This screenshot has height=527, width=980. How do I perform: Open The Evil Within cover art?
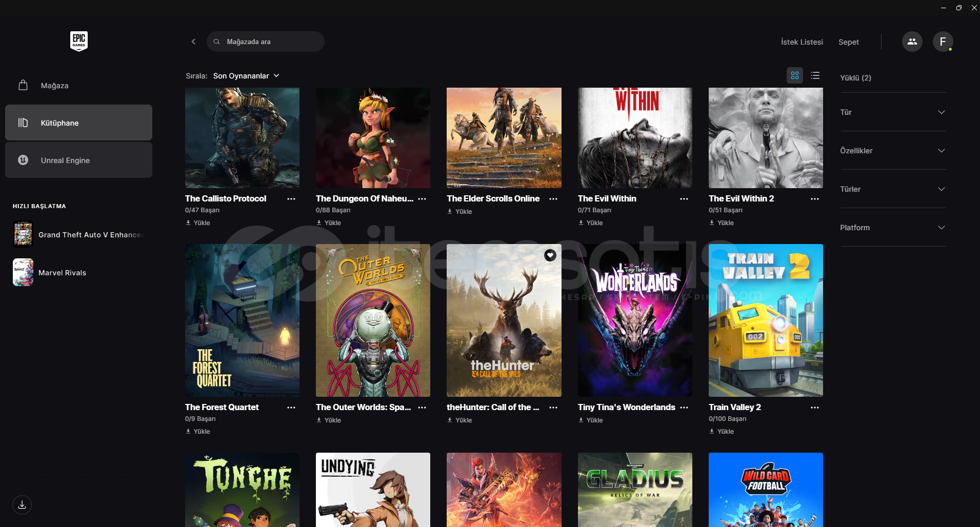point(635,138)
